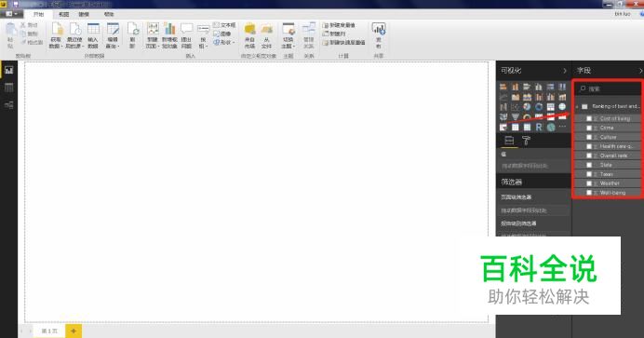Open the Help (帮助) ribbon tab
644x338 pixels.
[109, 14]
